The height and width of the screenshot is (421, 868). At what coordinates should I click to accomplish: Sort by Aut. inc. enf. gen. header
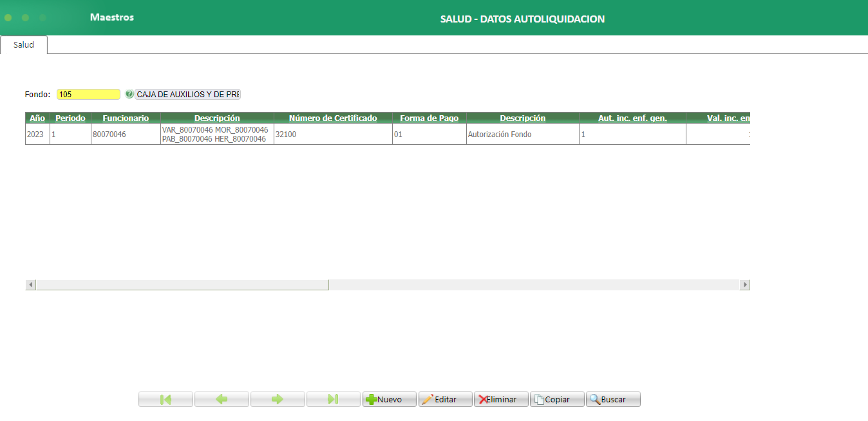coord(632,118)
